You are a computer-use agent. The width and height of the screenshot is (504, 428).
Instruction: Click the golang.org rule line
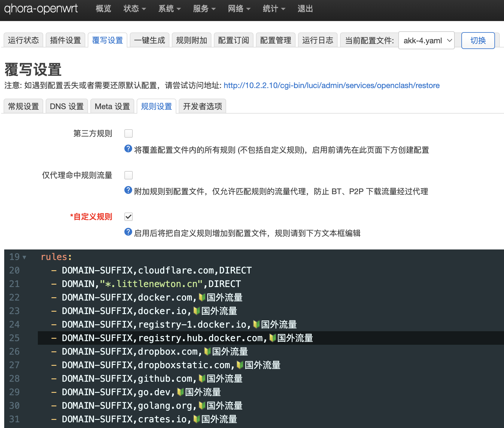(x=147, y=406)
